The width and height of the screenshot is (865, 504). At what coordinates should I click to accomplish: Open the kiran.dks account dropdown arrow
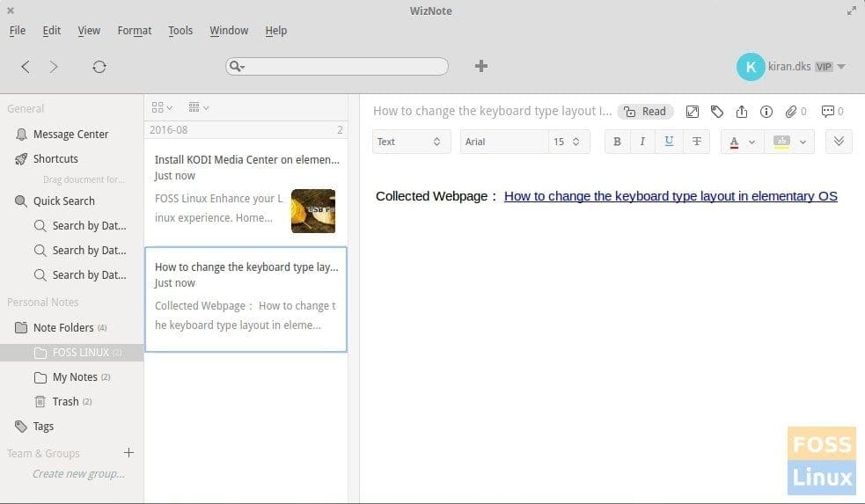pyautogui.click(x=841, y=67)
